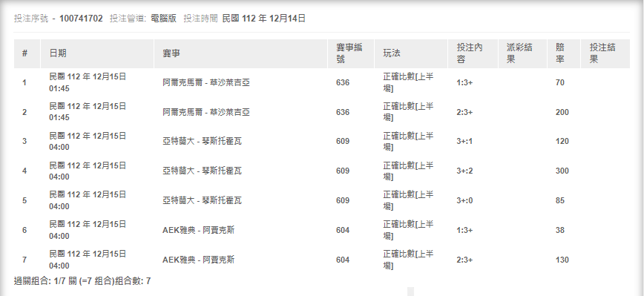The width and height of the screenshot is (644, 296).
Task: Click the 日期 column header
Action: click(97, 53)
